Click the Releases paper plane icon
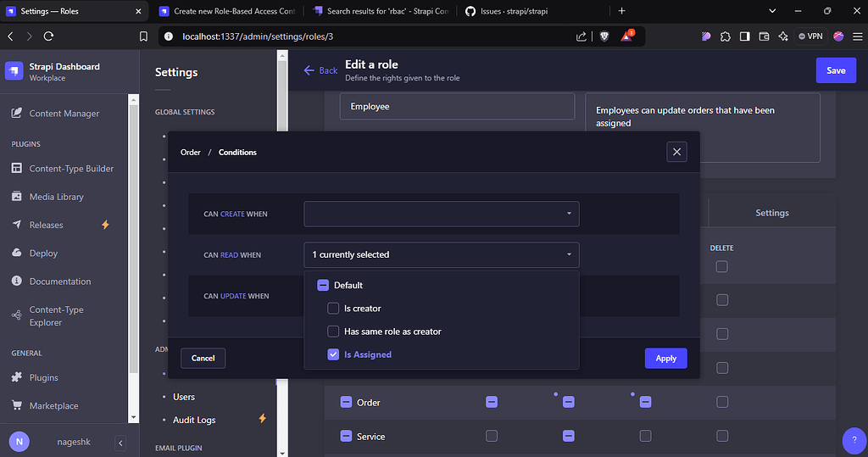The width and height of the screenshot is (868, 457). (16, 226)
